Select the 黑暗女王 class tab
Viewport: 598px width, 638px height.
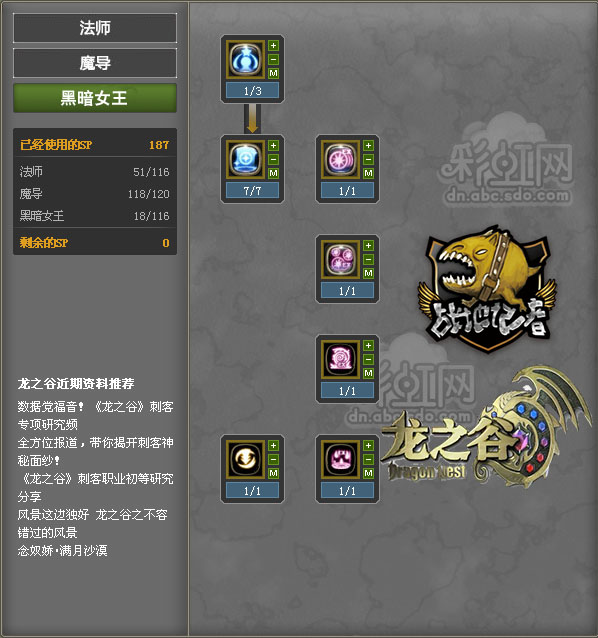coord(95,98)
